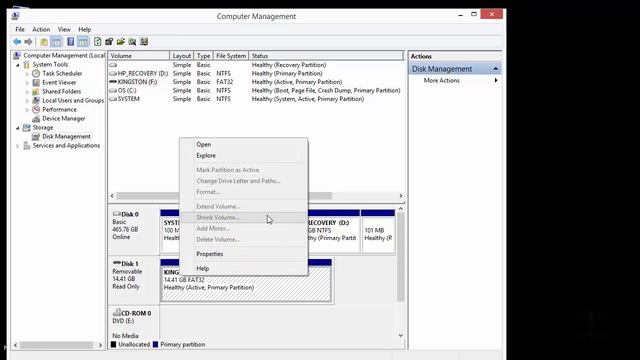The width and height of the screenshot is (640, 360).
Task: Select Help in the context menu
Action: click(244, 269)
